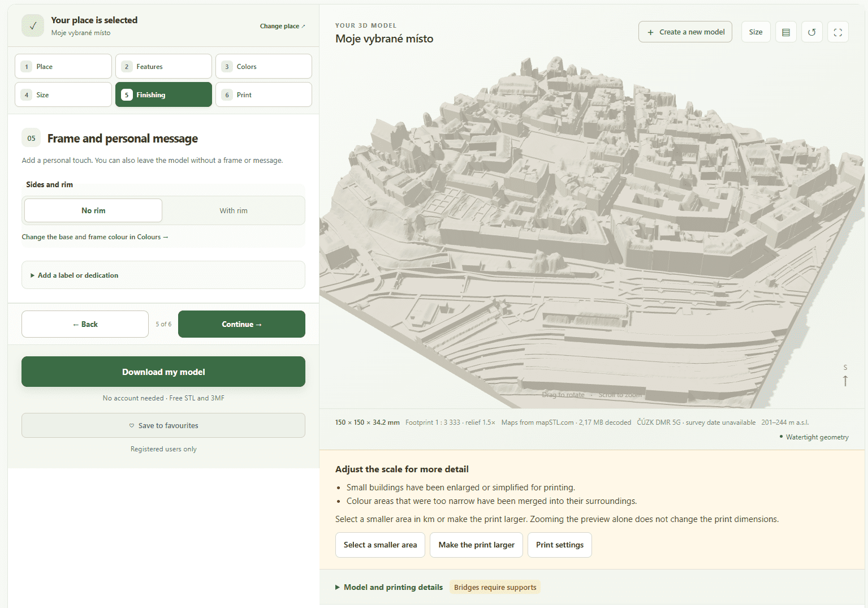
Task: Expand 'Add a label or dedication'
Action: 163,275
